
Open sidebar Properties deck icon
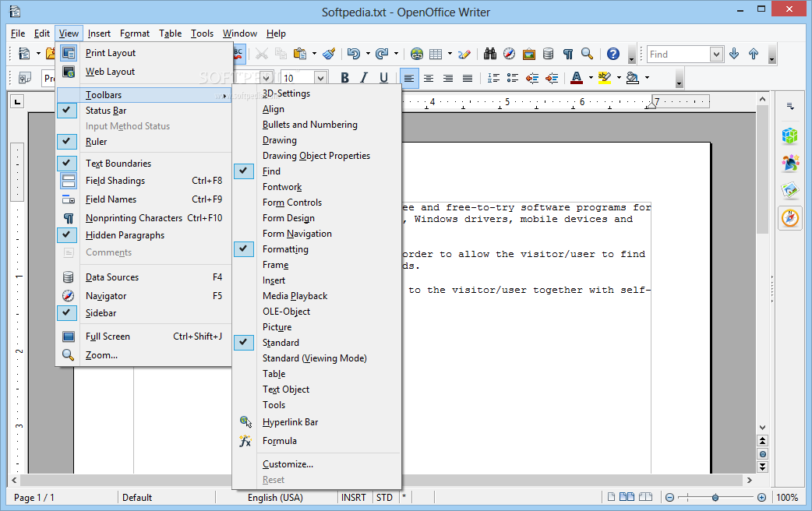click(790, 136)
